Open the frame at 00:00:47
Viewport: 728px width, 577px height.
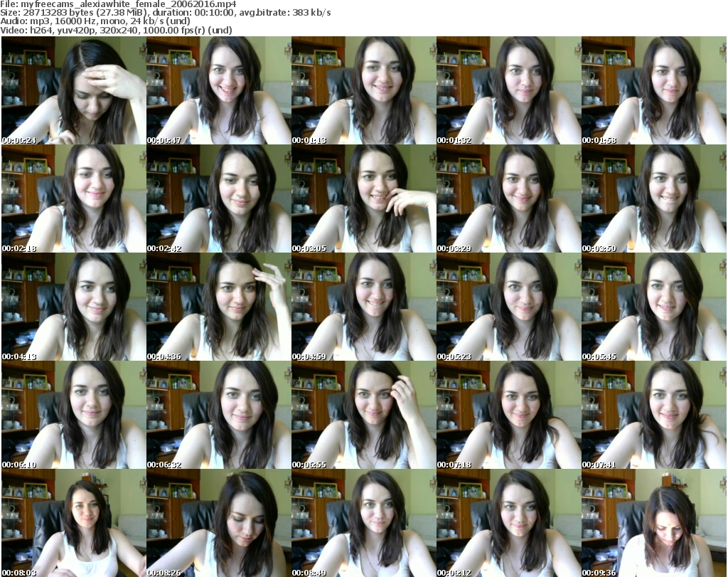[x=219, y=90]
